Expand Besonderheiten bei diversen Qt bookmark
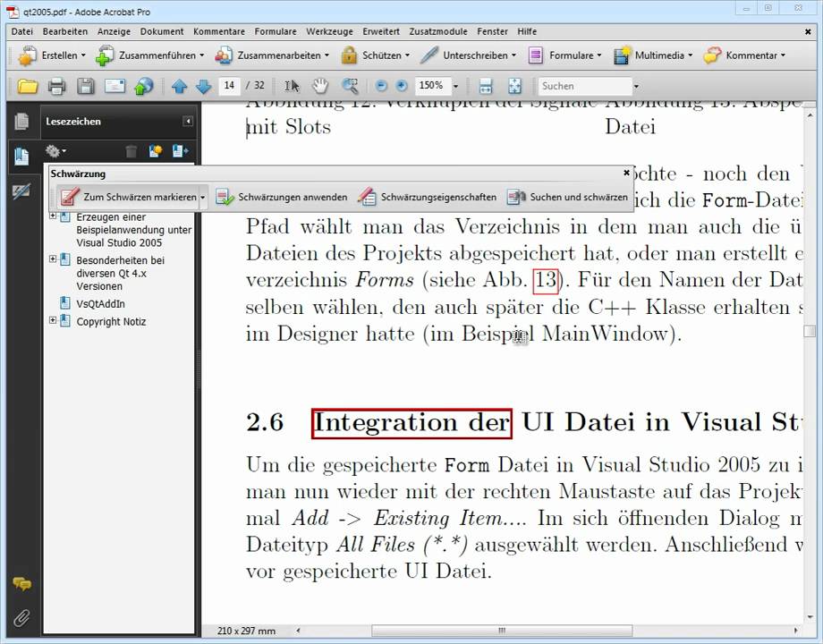The image size is (823, 644). coord(53,258)
